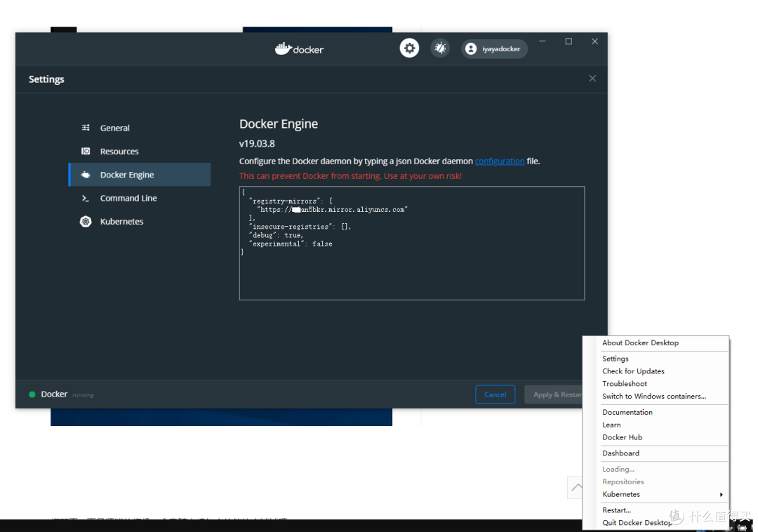758x532 pixels.
Task: Open the configuration hyperlink
Action: [x=500, y=161]
